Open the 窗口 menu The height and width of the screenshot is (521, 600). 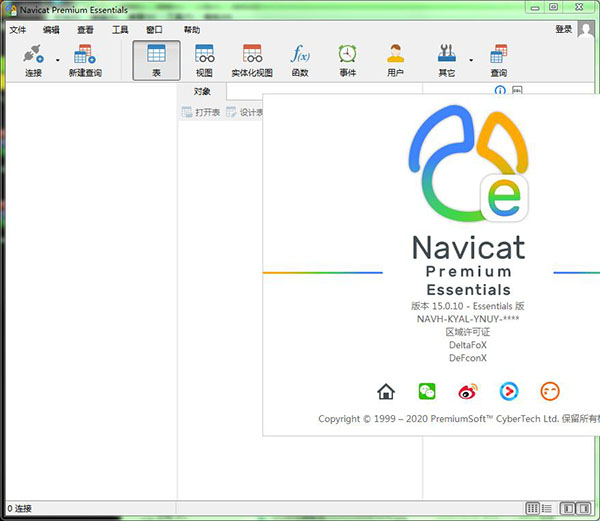[x=154, y=30]
